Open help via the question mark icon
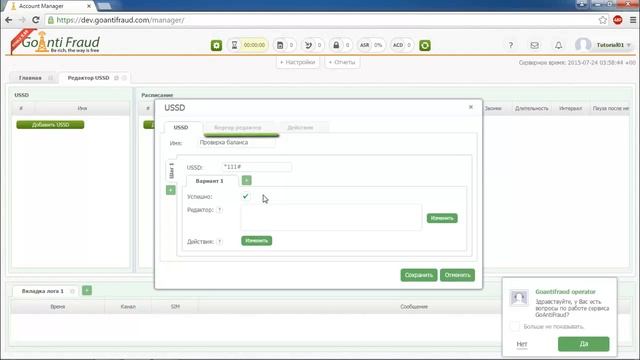Viewport: 640px width, 360px height. pyautogui.click(x=511, y=45)
